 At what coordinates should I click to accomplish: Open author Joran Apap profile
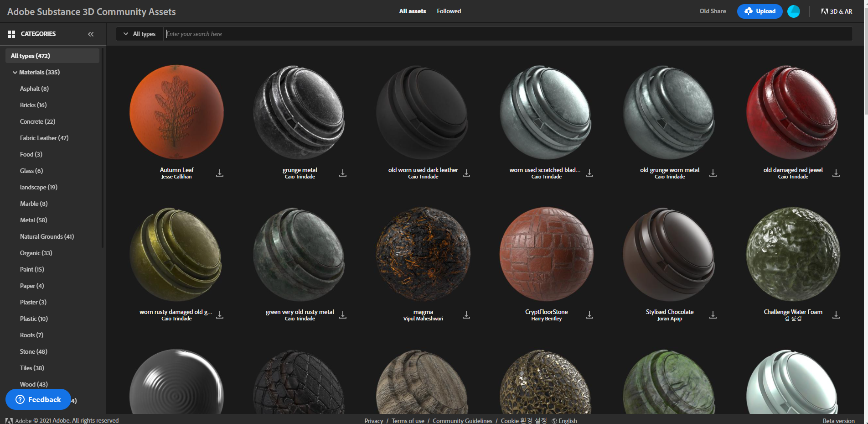670,319
